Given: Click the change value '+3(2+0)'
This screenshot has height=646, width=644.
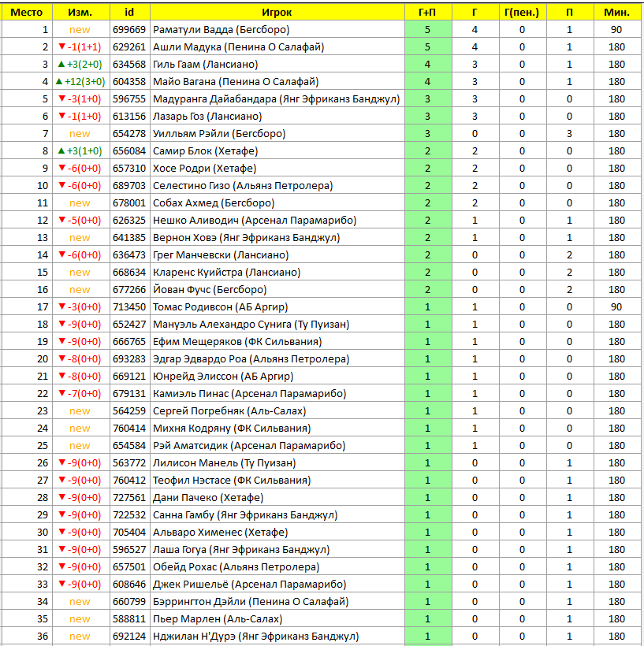Looking at the screenshot, I should tap(81, 65).
